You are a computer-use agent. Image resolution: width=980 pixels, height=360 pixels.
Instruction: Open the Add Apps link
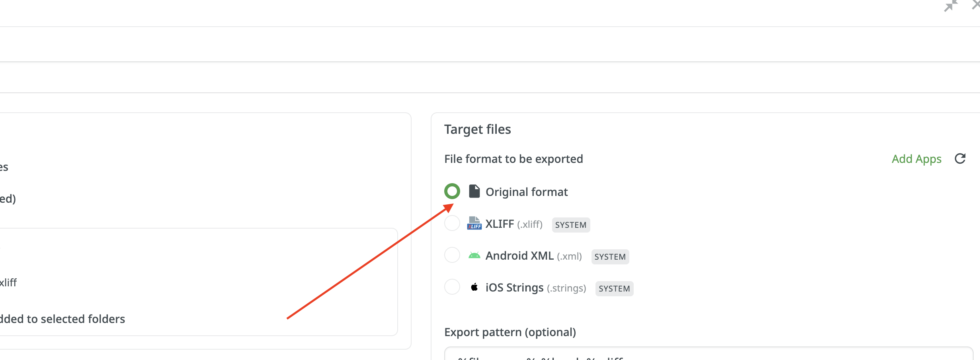(x=916, y=159)
